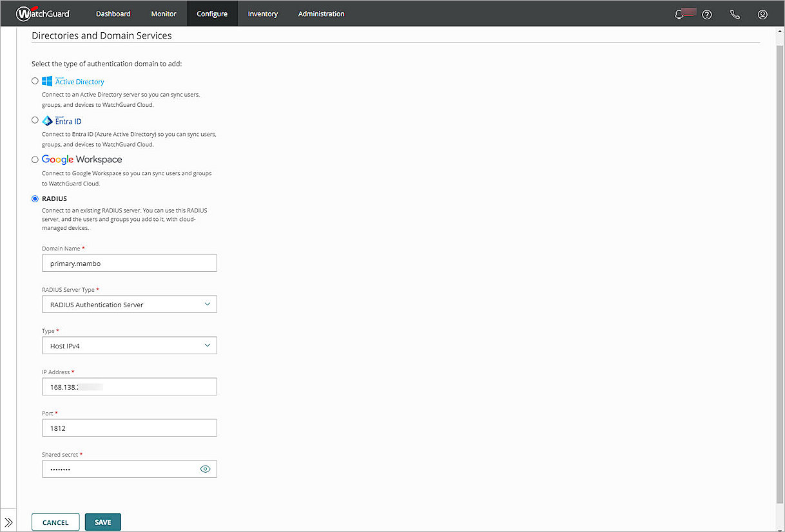
Task: Select the Google Workspace radio button
Action: (x=35, y=159)
